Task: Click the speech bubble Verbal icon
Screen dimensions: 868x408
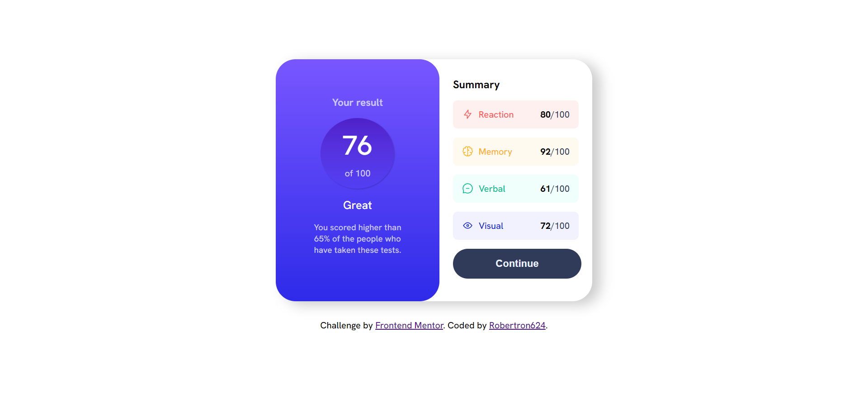Action: (467, 189)
